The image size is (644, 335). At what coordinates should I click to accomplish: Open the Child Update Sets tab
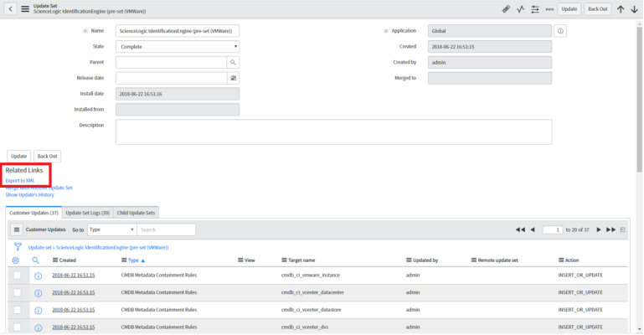point(136,213)
